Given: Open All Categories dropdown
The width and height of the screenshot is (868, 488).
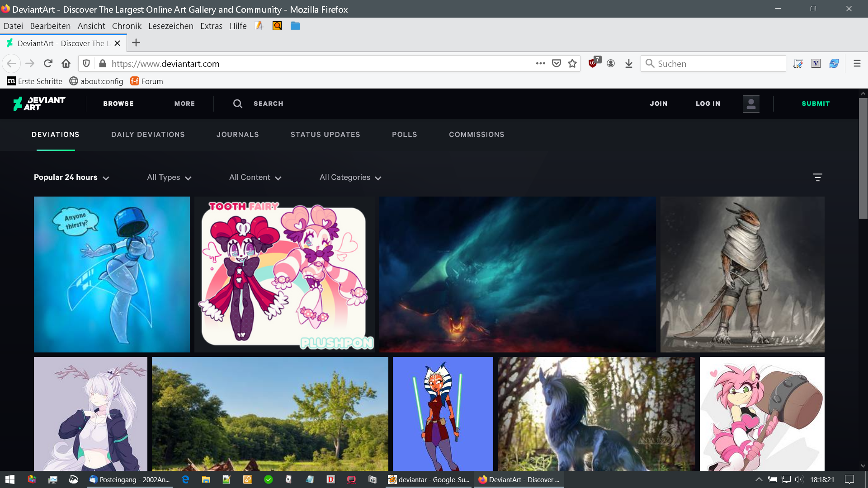Looking at the screenshot, I should (x=350, y=178).
